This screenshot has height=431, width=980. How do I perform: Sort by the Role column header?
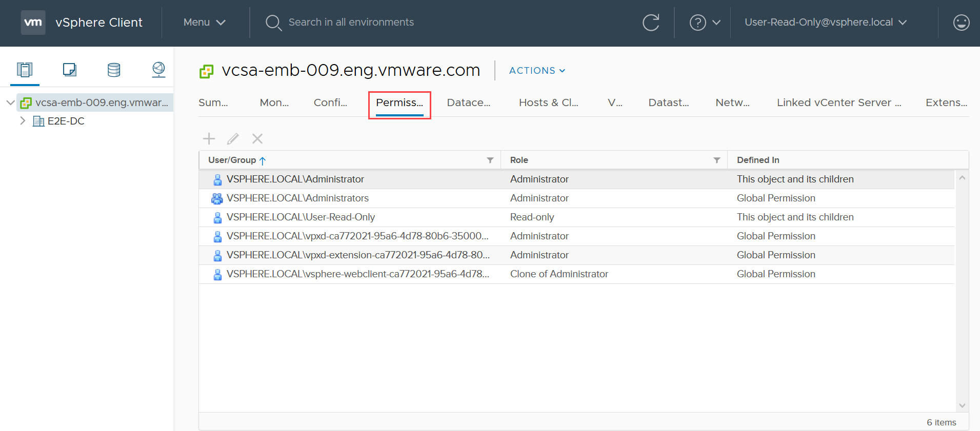click(x=519, y=160)
